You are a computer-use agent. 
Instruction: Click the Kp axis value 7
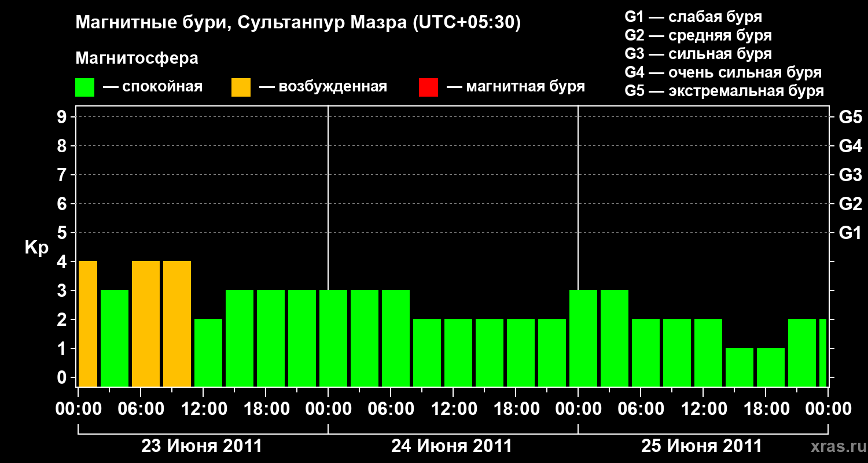tap(62, 175)
